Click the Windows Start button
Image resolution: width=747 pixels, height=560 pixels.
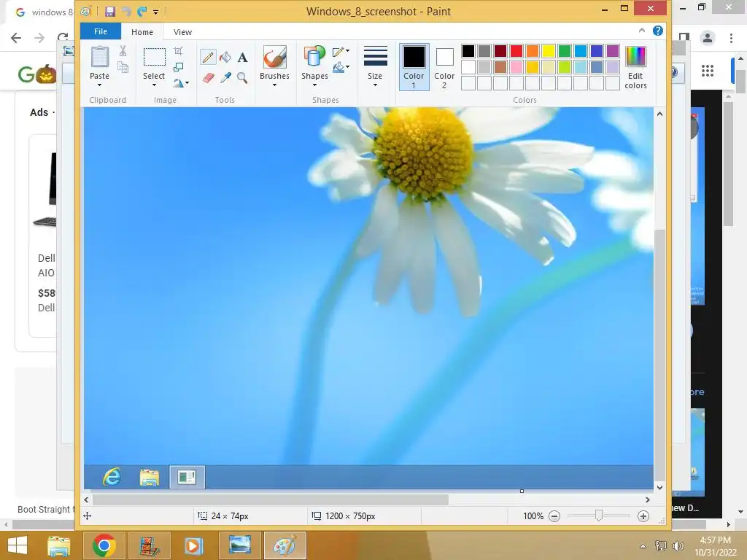pos(18,545)
